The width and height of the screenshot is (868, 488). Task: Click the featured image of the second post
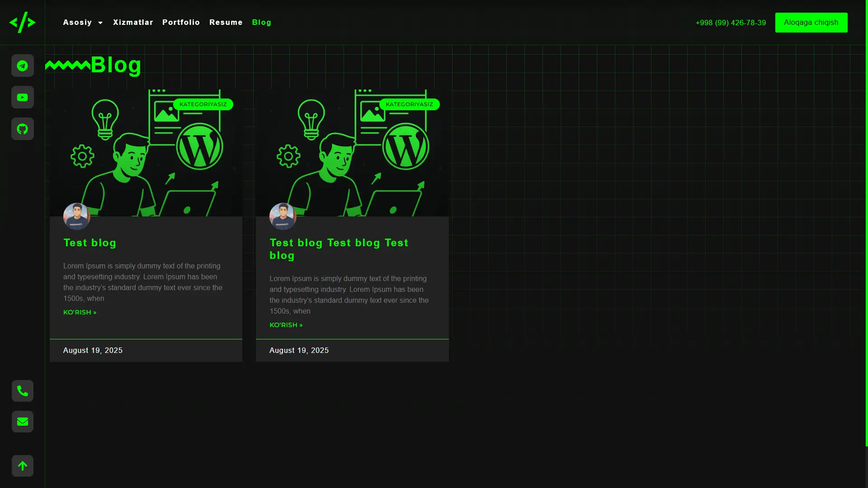(x=352, y=149)
